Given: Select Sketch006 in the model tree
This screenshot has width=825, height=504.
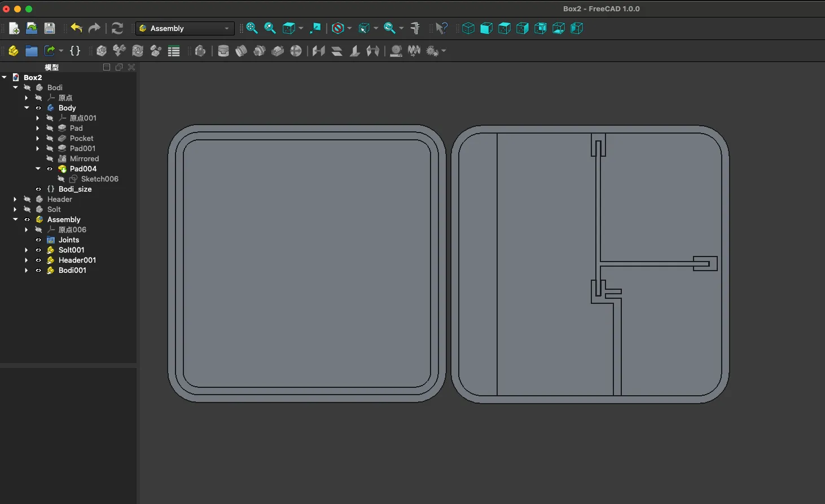Looking at the screenshot, I should tap(99, 179).
